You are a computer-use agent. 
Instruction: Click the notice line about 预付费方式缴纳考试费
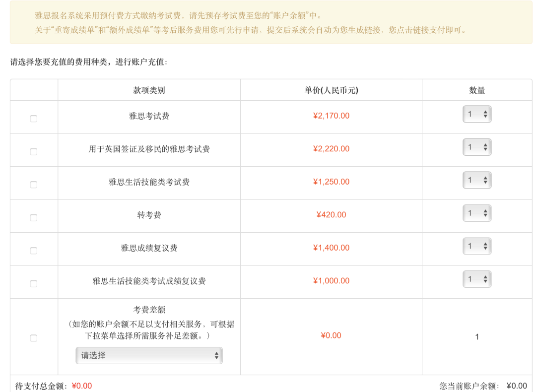click(179, 15)
